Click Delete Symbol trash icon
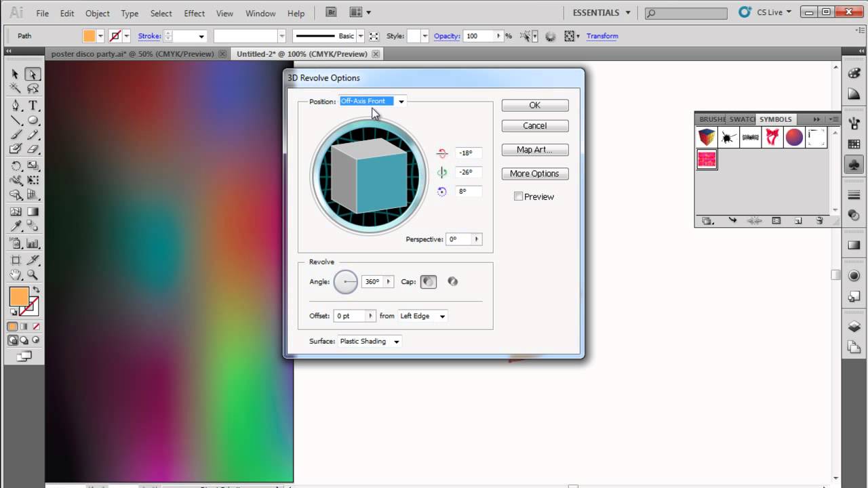868x488 pixels. 819,221
